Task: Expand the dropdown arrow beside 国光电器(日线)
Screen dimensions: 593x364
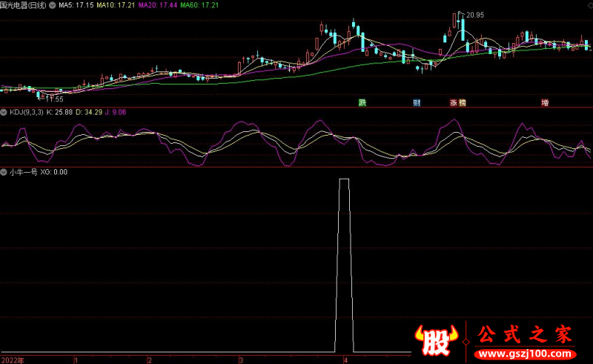Action: pyautogui.click(x=51, y=5)
